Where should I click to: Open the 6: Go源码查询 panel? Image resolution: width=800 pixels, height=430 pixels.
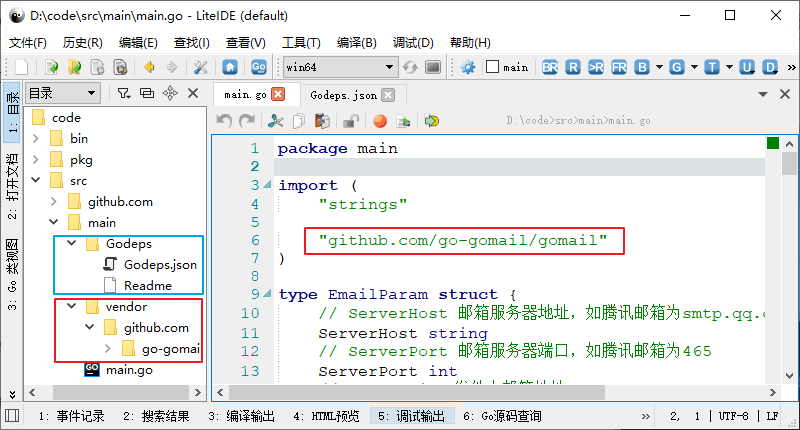tap(503, 416)
